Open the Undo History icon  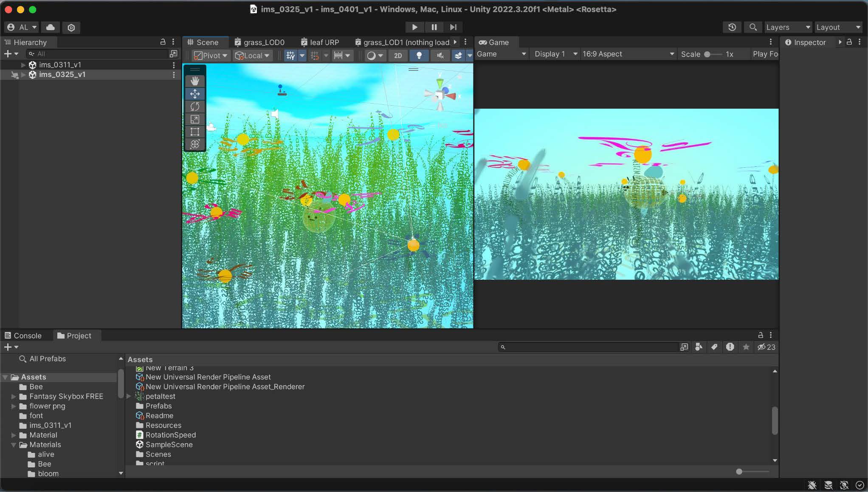click(x=732, y=27)
